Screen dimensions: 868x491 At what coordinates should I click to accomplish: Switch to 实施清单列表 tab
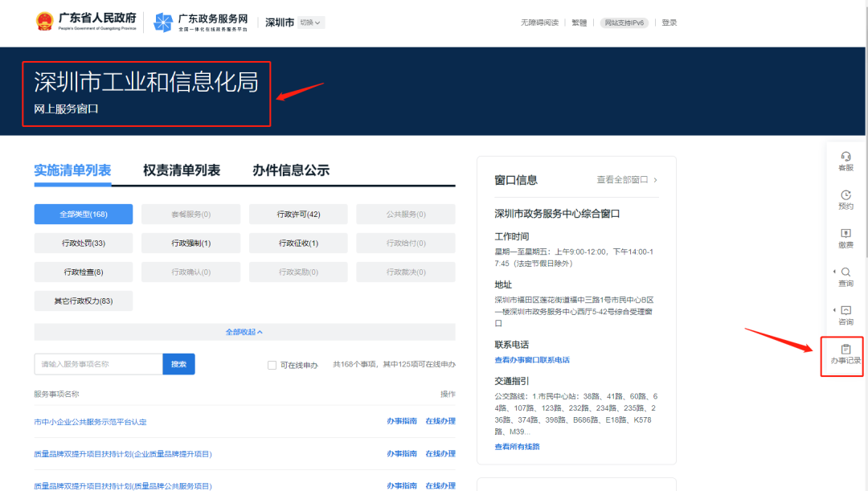pos(72,170)
